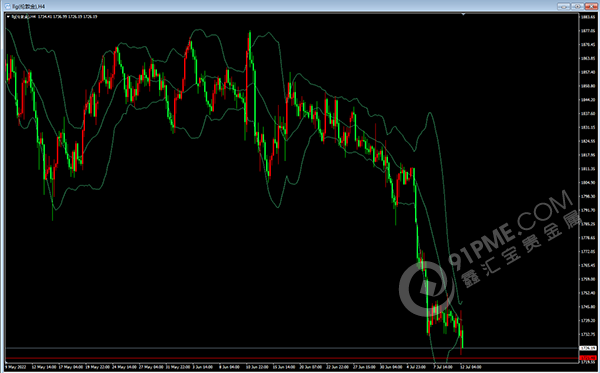600x373 pixels.
Task: Click the 9 May 2022 date label
Action: coord(16,367)
